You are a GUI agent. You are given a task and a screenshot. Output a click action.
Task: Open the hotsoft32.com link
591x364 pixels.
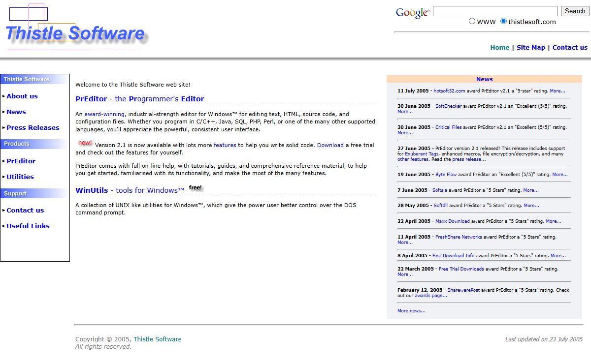click(449, 91)
